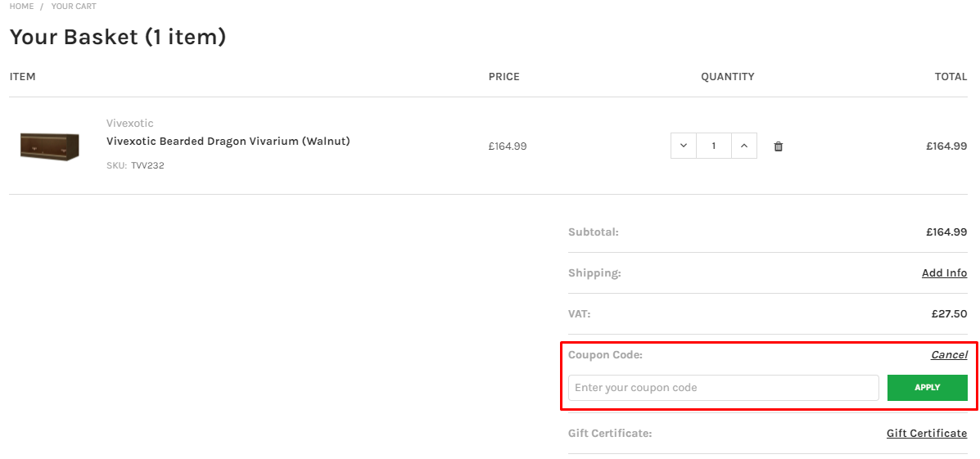Viewport: 980px width, 459px height.
Task: Click Add Info for shipping
Action: pyautogui.click(x=944, y=273)
